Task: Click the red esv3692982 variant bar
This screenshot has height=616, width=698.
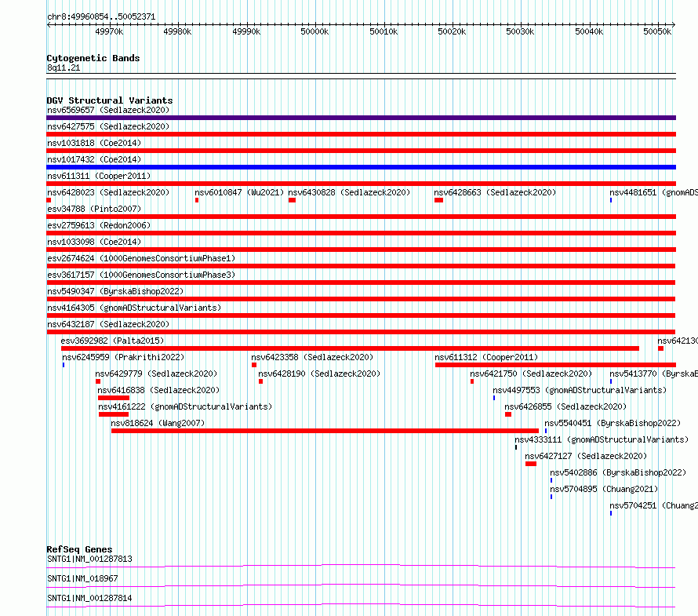Action: (350, 348)
